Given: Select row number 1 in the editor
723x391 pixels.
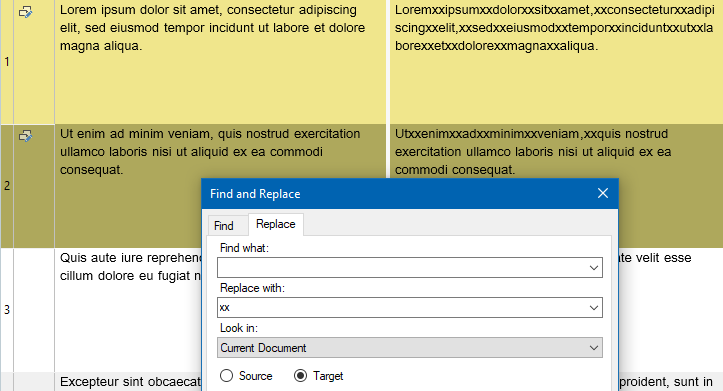Looking at the screenshot, I should 7,62.
